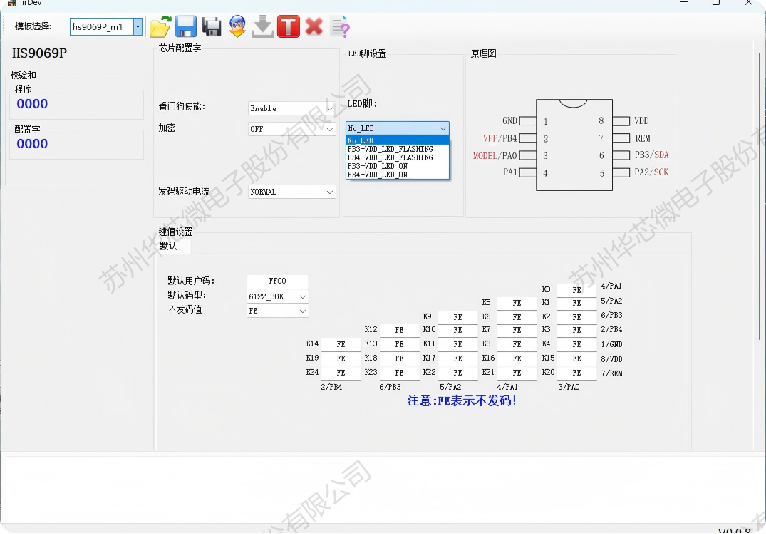Click the K0 key value field

[x=576, y=290]
